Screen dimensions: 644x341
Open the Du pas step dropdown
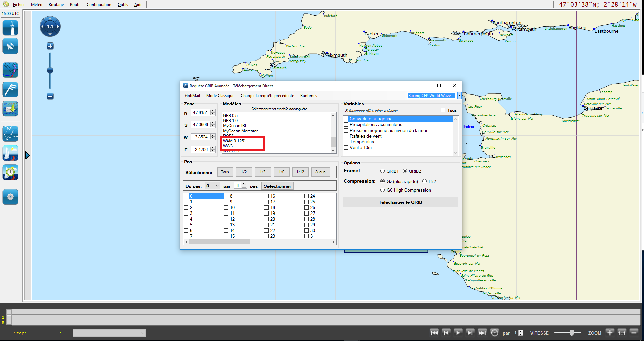(213, 186)
